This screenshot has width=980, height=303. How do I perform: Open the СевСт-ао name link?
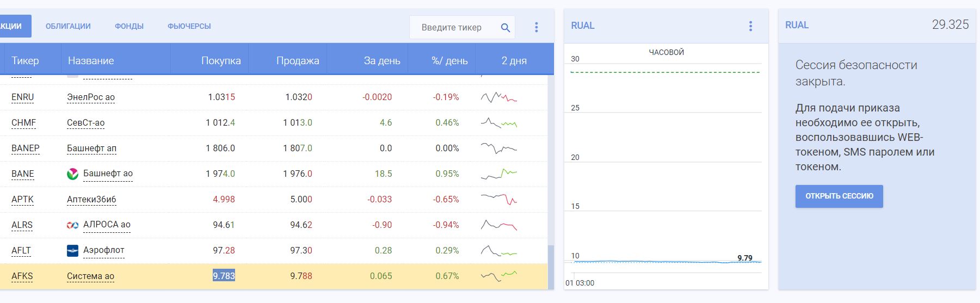click(x=85, y=123)
